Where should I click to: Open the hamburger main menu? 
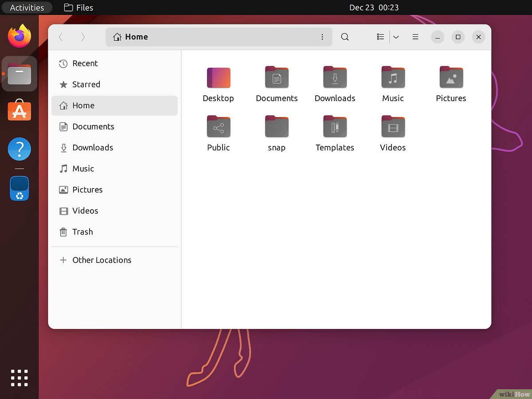[415, 37]
